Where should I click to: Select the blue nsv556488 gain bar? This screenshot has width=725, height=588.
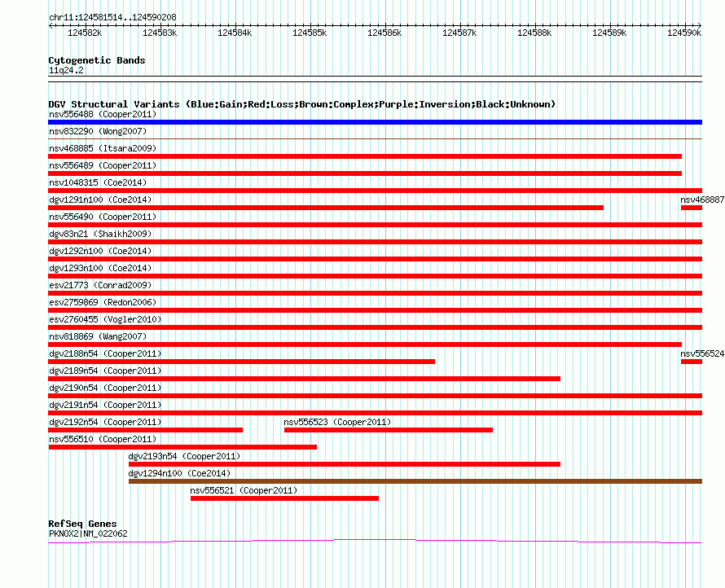click(x=375, y=122)
